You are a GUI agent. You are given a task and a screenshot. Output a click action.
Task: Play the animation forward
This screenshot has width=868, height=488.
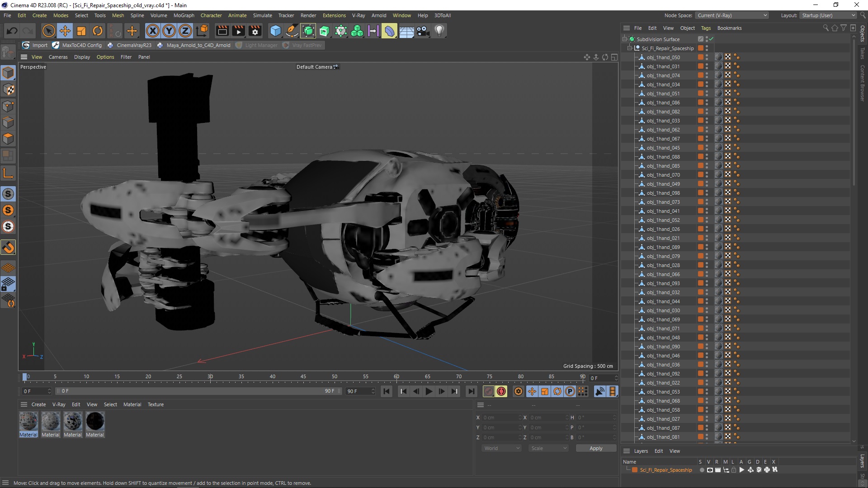point(429,391)
